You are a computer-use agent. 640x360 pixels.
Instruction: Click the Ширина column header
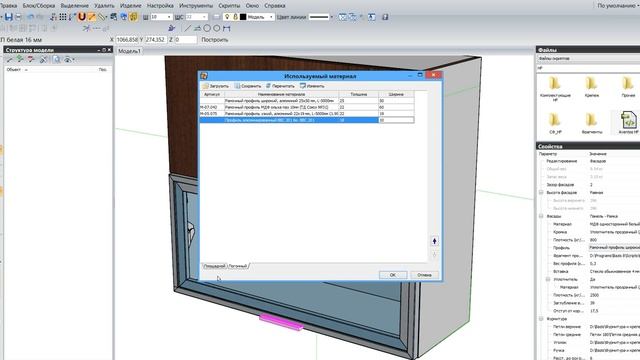pyautogui.click(x=396, y=94)
